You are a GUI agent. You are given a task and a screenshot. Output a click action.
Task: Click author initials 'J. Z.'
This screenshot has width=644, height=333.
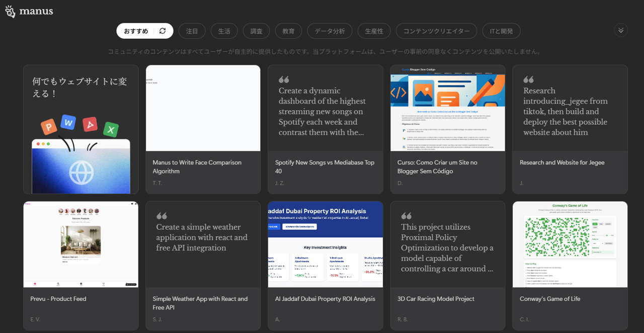coord(280,183)
